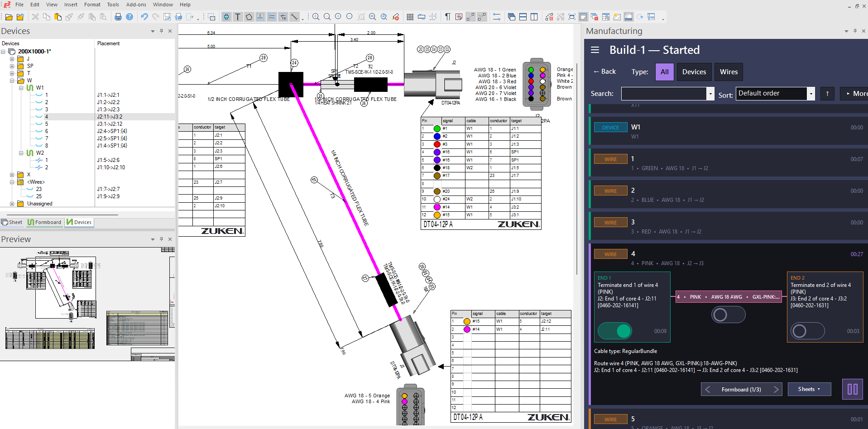Tile windows vertically icon
The image size is (868, 429).
click(x=534, y=17)
